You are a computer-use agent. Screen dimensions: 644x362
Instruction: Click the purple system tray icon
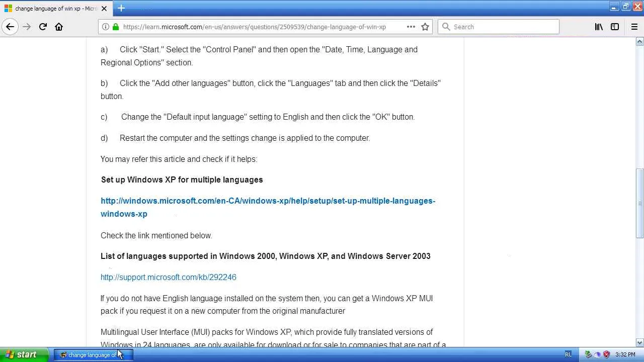597,354
